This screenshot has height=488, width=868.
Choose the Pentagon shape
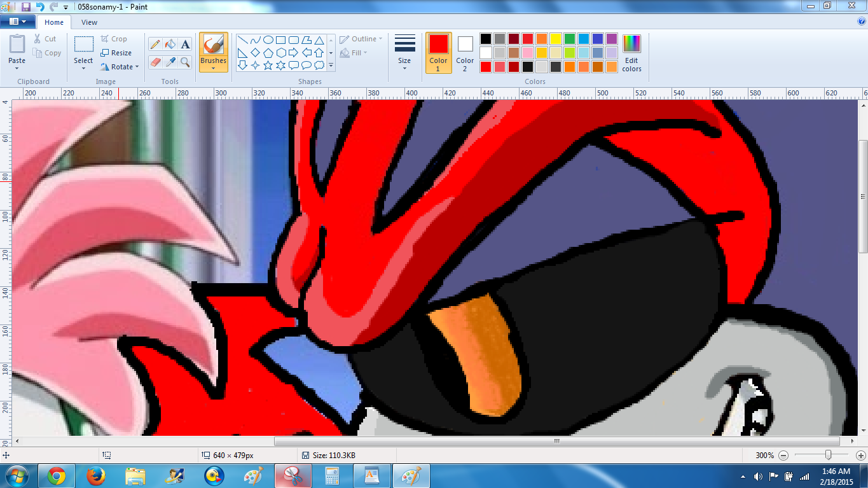click(268, 52)
